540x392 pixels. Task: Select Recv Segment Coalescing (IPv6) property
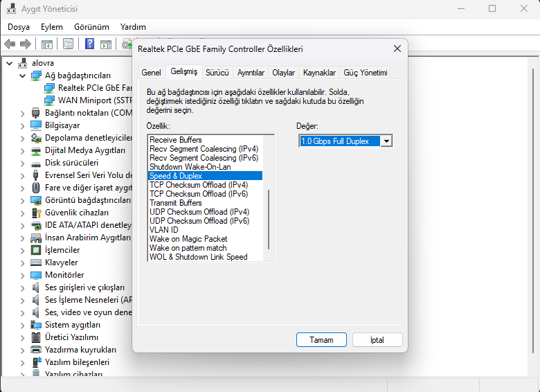pyautogui.click(x=205, y=158)
